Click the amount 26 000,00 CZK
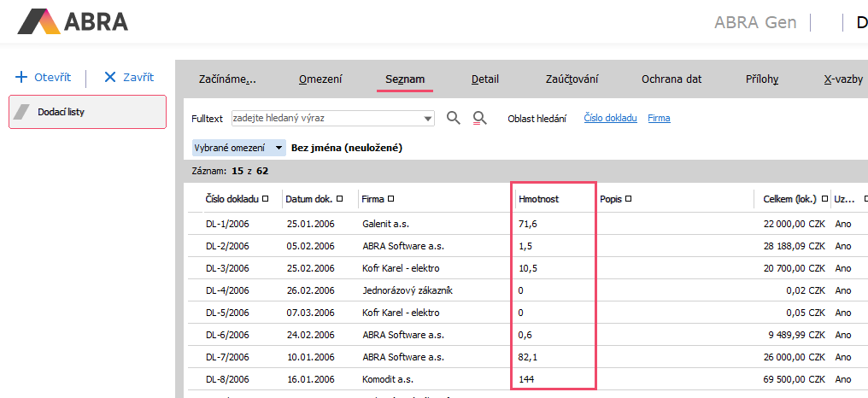 [x=794, y=357]
